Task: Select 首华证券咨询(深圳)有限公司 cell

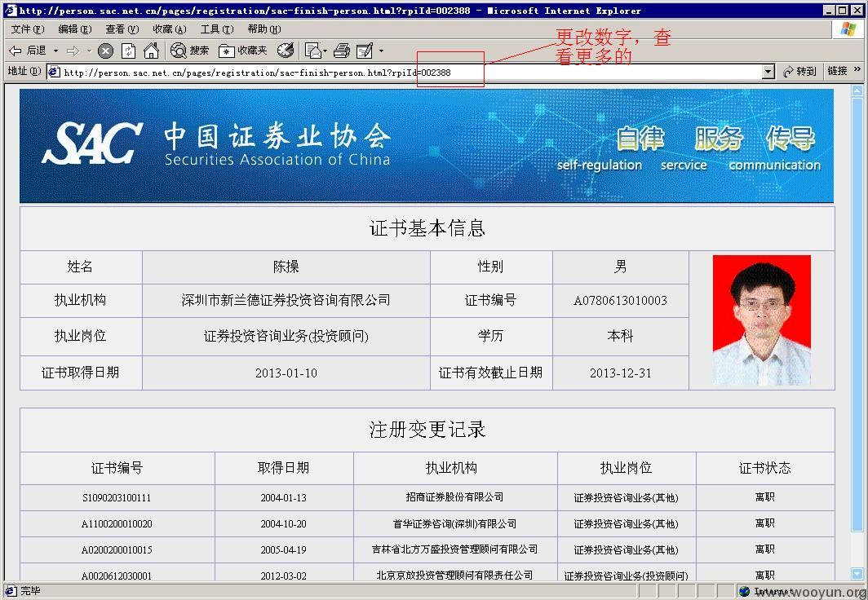Action: (x=455, y=523)
